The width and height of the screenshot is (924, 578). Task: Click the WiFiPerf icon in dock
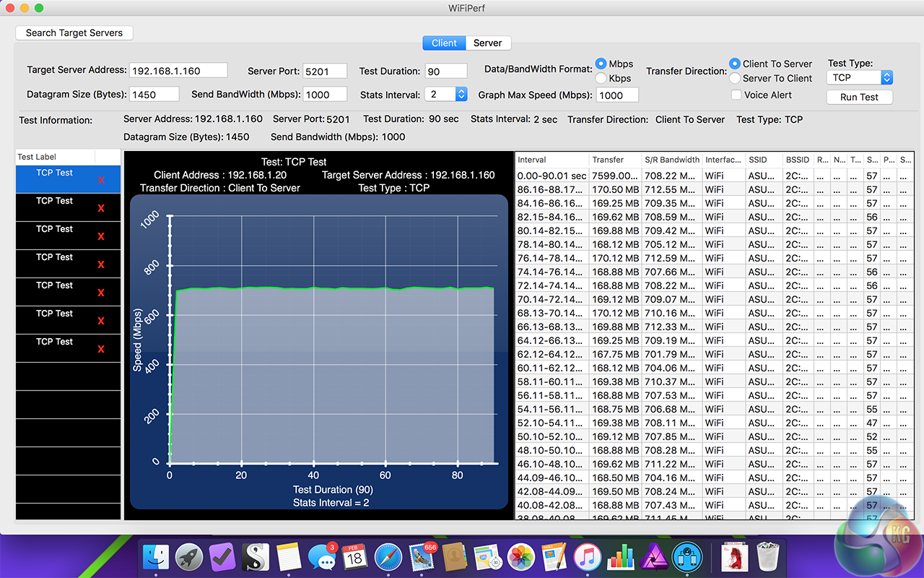pos(687,557)
